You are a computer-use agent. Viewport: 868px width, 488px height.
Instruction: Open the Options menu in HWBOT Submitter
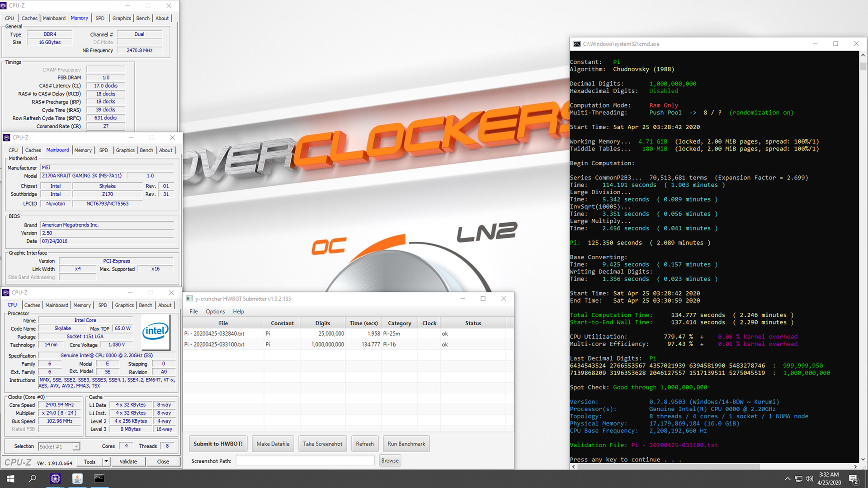(x=215, y=311)
